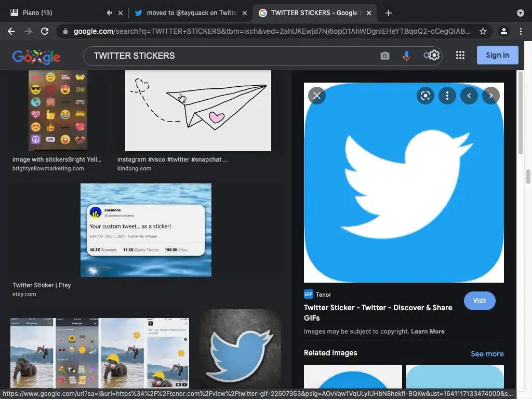Show the previous image in preview

coord(469,96)
